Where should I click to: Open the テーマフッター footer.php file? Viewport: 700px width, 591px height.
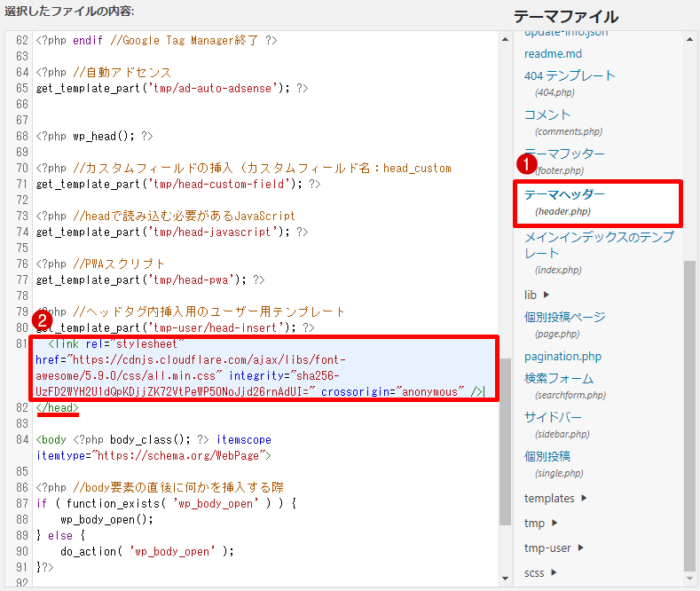[x=564, y=154]
